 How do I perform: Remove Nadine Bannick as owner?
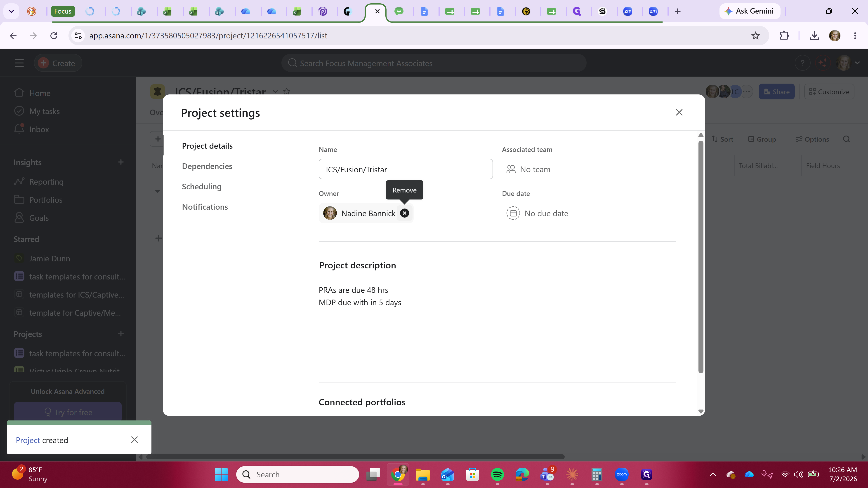(404, 213)
